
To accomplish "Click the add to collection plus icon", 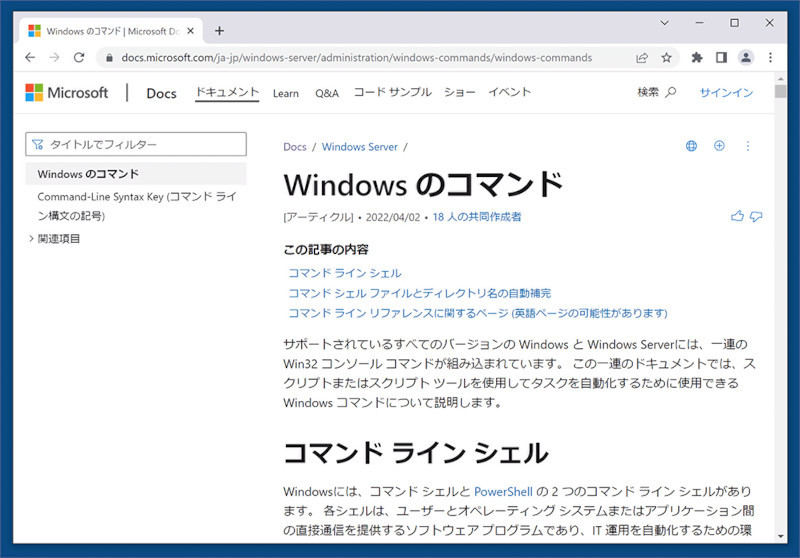I will point(719,146).
